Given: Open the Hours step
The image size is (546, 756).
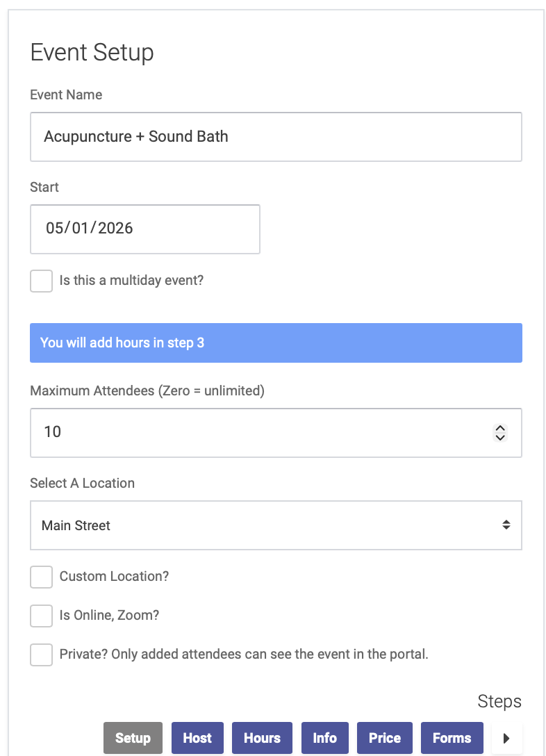Looking at the screenshot, I should pos(262,738).
